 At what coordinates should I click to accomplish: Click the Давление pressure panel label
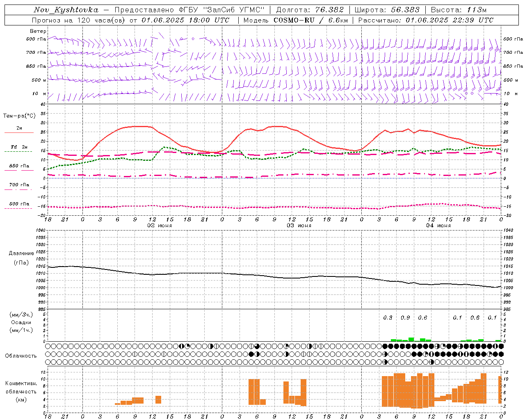(x=21, y=253)
